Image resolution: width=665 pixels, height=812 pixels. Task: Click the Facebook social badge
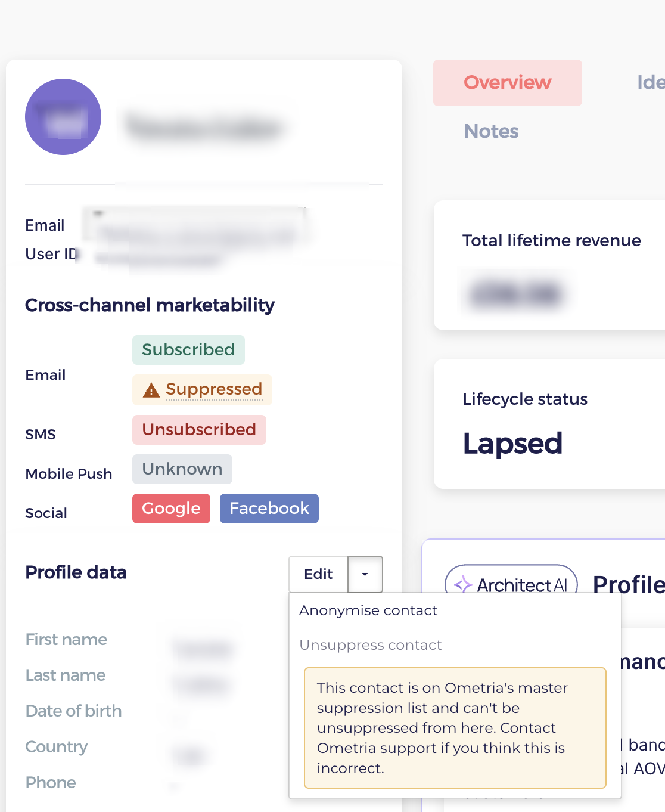coord(269,509)
